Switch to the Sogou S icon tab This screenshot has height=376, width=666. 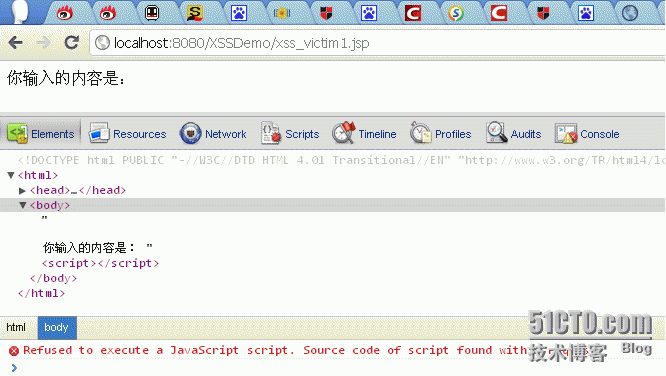[x=195, y=13]
